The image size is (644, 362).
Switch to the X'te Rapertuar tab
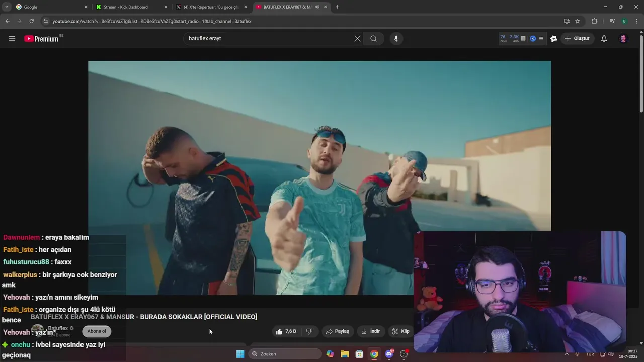211,7
